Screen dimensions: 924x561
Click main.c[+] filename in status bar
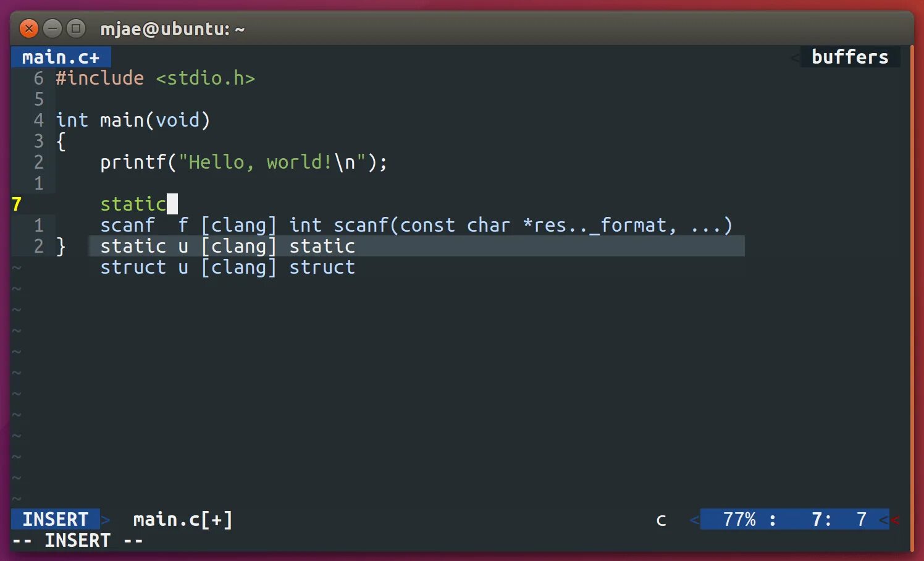coord(183,520)
